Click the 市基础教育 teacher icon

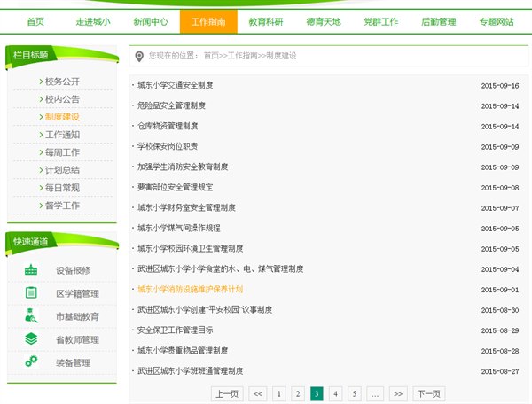pos(31,316)
